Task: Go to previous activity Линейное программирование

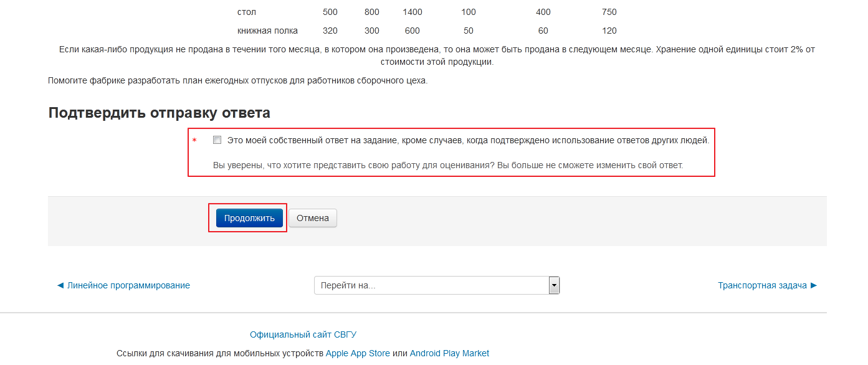Action: click(x=123, y=285)
